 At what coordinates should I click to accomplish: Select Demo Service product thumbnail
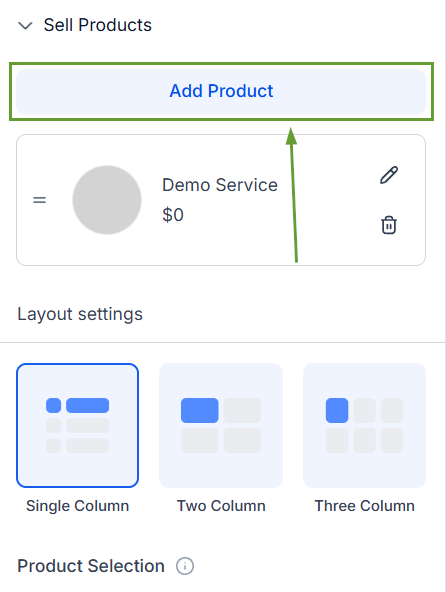point(107,200)
